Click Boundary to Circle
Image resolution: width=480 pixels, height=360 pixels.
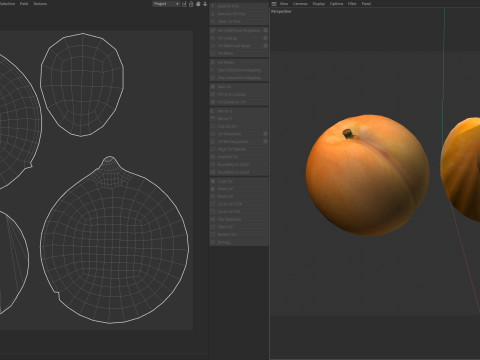click(239, 165)
